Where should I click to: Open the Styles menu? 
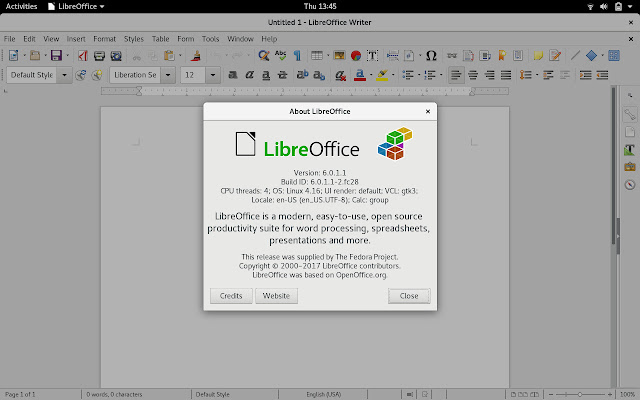[x=134, y=39]
